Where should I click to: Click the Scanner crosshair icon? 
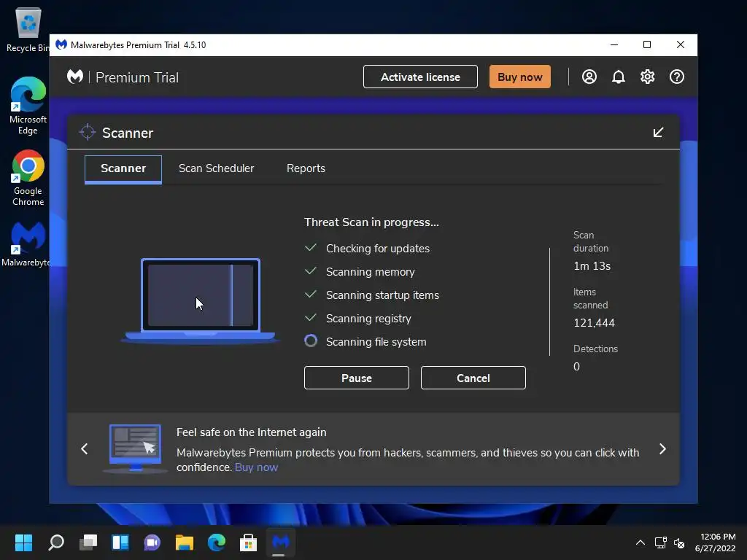(x=88, y=133)
